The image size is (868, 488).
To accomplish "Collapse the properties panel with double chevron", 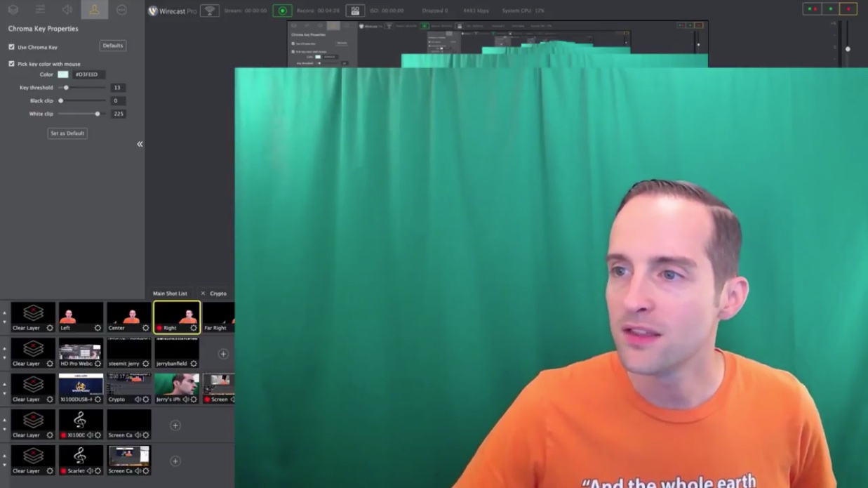I will coord(140,144).
